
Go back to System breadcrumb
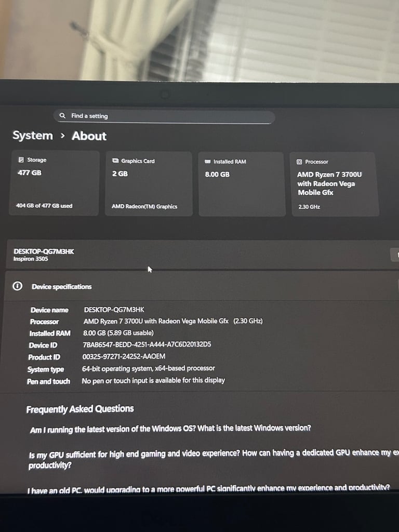tap(33, 135)
